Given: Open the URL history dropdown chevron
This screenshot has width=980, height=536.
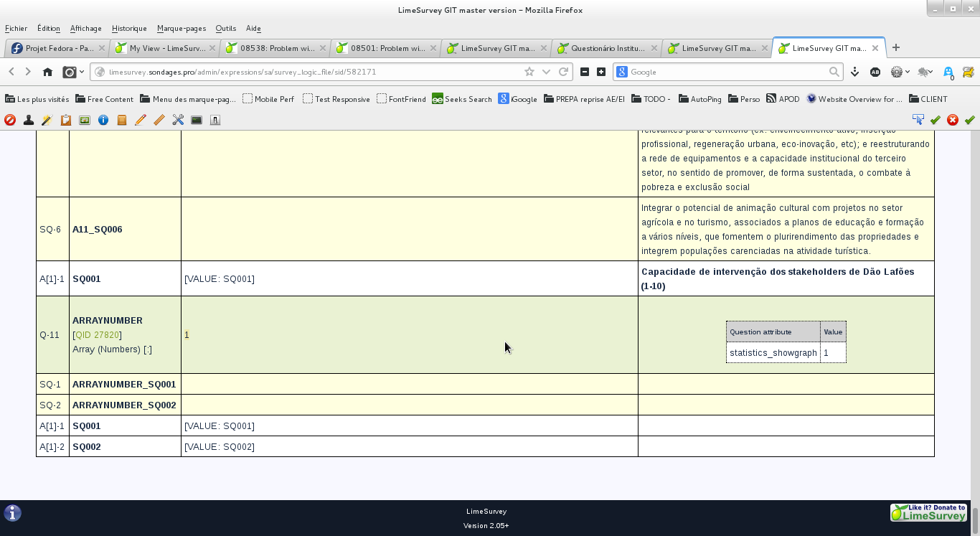Looking at the screenshot, I should (546, 72).
